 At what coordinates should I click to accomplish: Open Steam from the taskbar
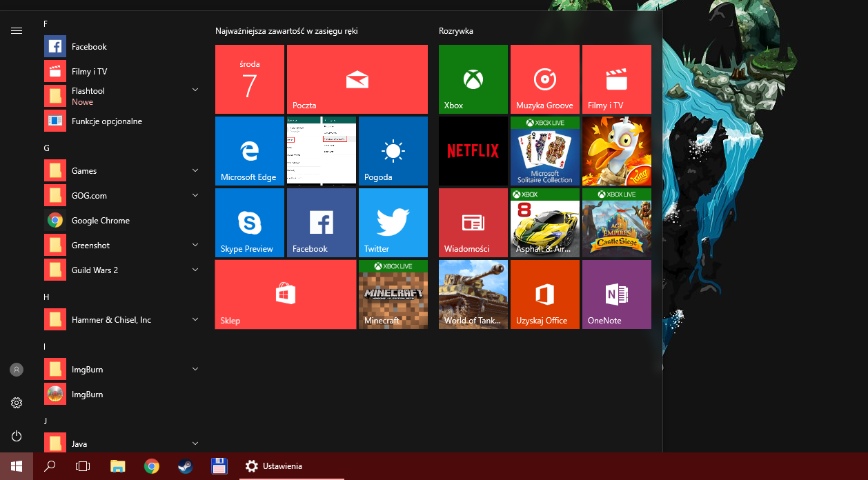pos(186,466)
